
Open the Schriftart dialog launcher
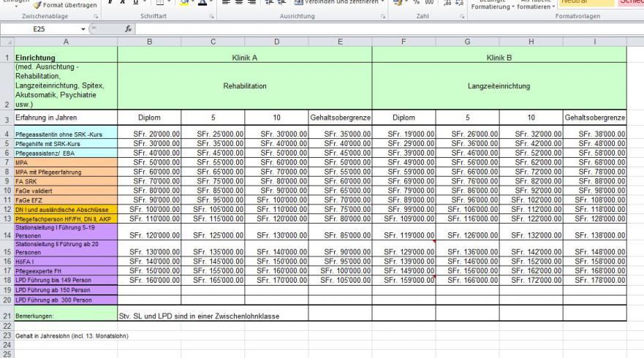pyautogui.click(x=212, y=16)
